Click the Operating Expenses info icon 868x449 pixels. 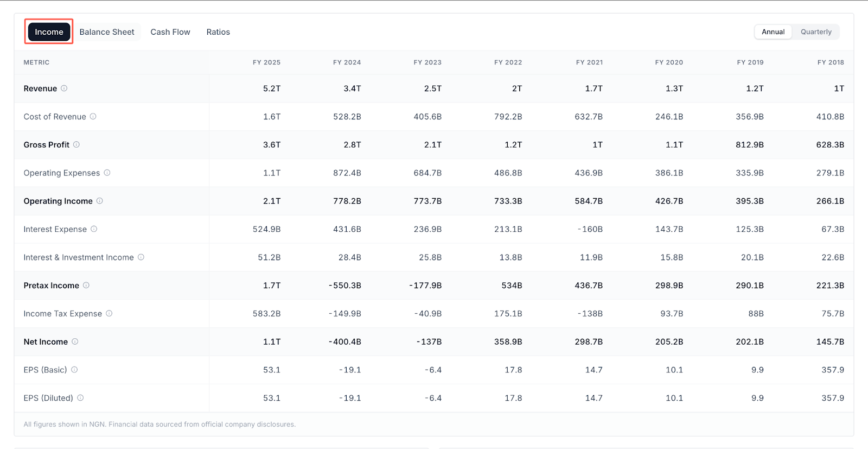point(107,173)
